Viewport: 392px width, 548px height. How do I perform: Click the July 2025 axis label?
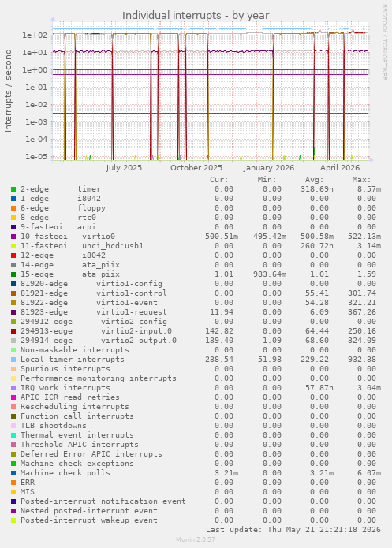pyautogui.click(x=124, y=168)
